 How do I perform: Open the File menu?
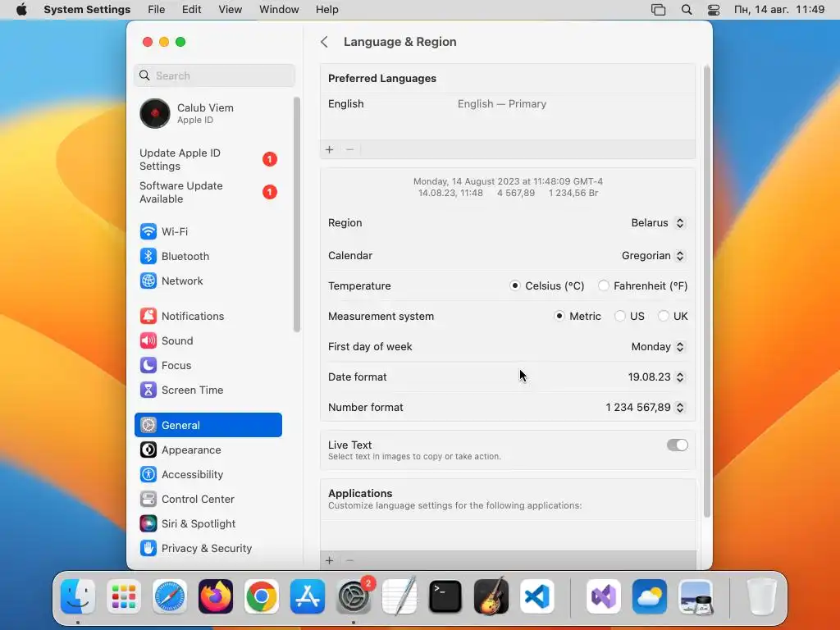(x=157, y=10)
